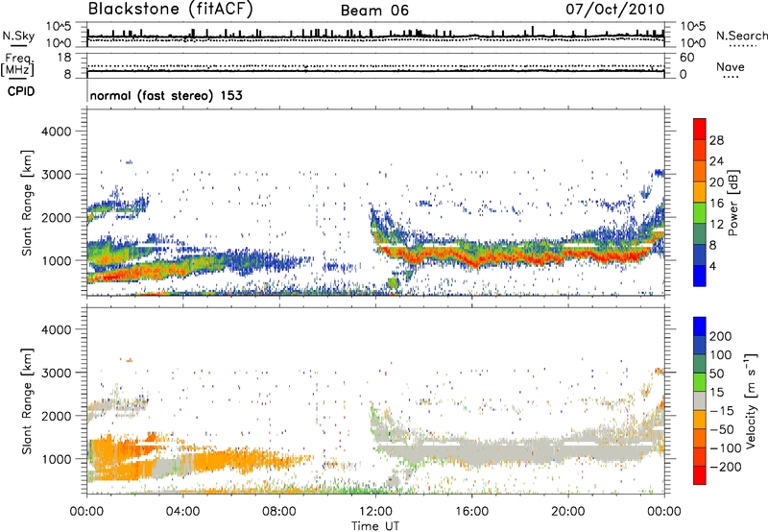
Task: Click the "3000" tick of the power panel
Action: click(57, 175)
